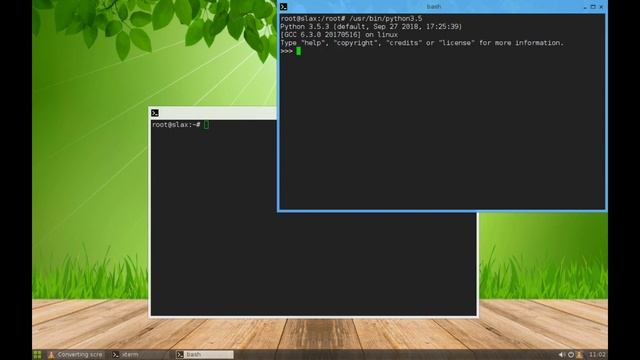This screenshot has height=360, width=640.
Task: Click the word "copyright" in the Python banner
Action: click(355, 43)
